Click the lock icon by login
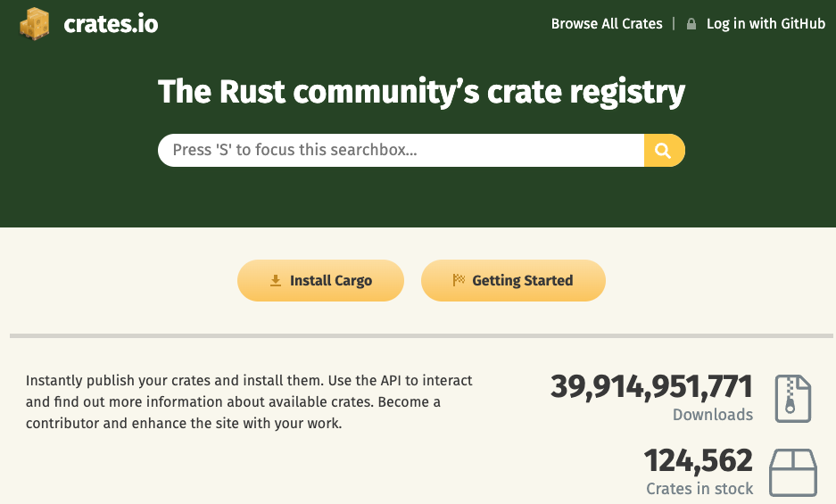 691,24
